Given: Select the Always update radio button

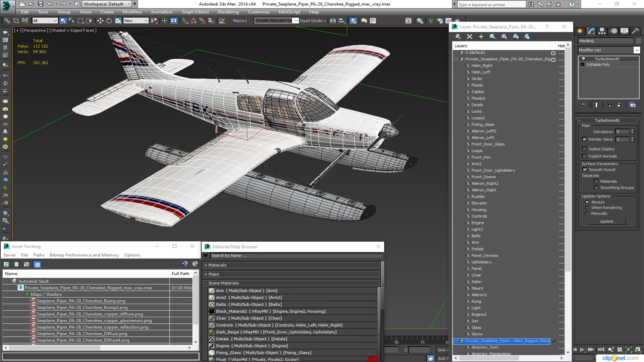Looking at the screenshot, I should coord(587,202).
